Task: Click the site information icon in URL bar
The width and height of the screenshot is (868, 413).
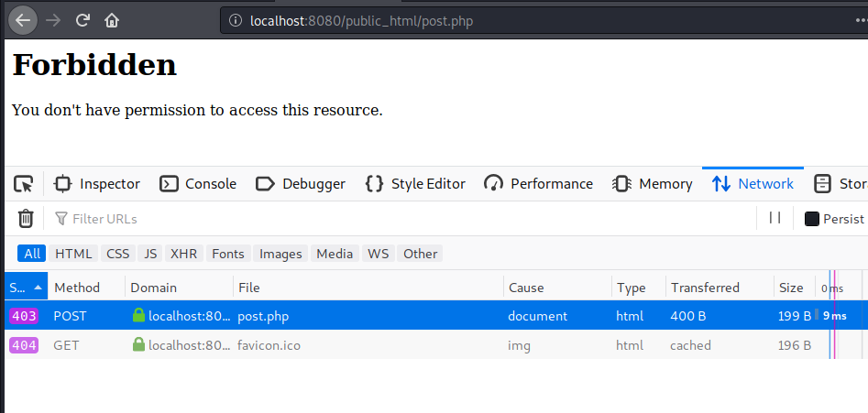Action: [x=235, y=20]
